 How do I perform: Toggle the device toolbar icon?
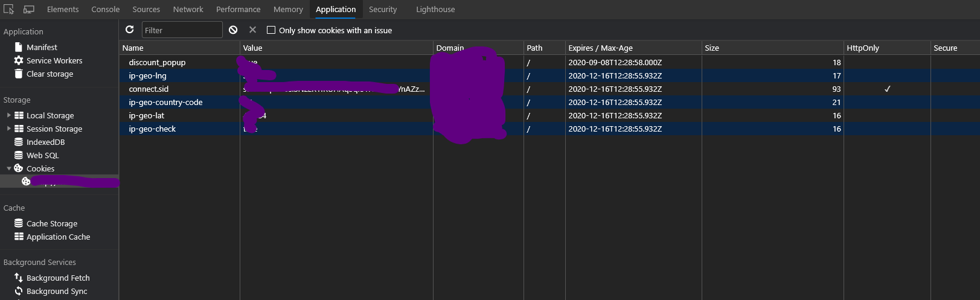28,9
